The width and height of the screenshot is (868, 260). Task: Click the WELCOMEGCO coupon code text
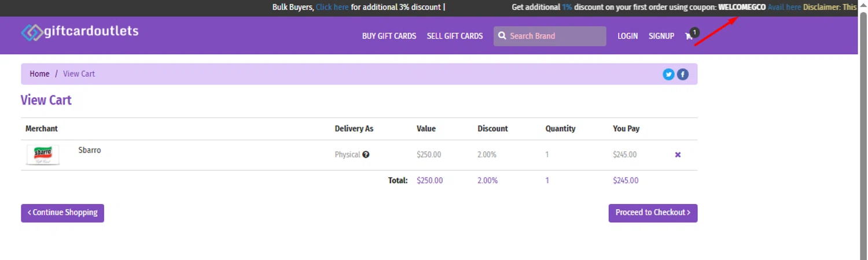pos(742,7)
